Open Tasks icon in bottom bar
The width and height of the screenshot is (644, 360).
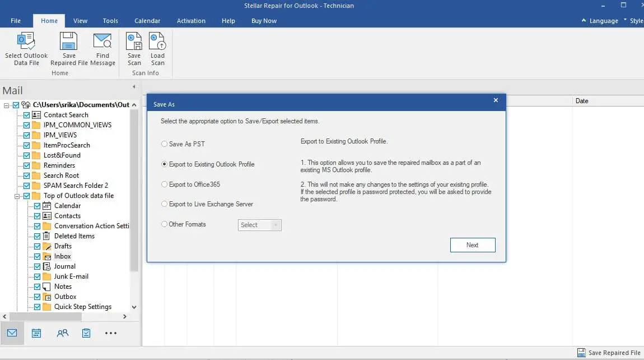tap(86, 333)
